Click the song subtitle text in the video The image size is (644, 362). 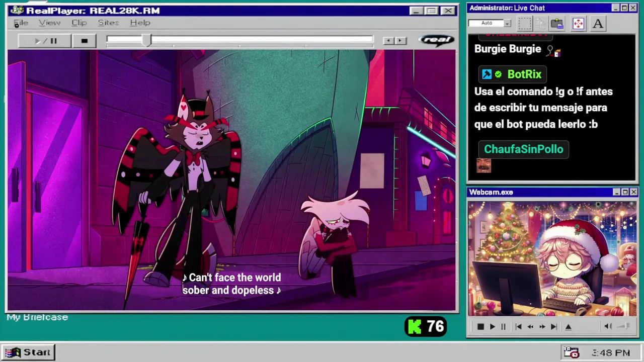pyautogui.click(x=231, y=284)
